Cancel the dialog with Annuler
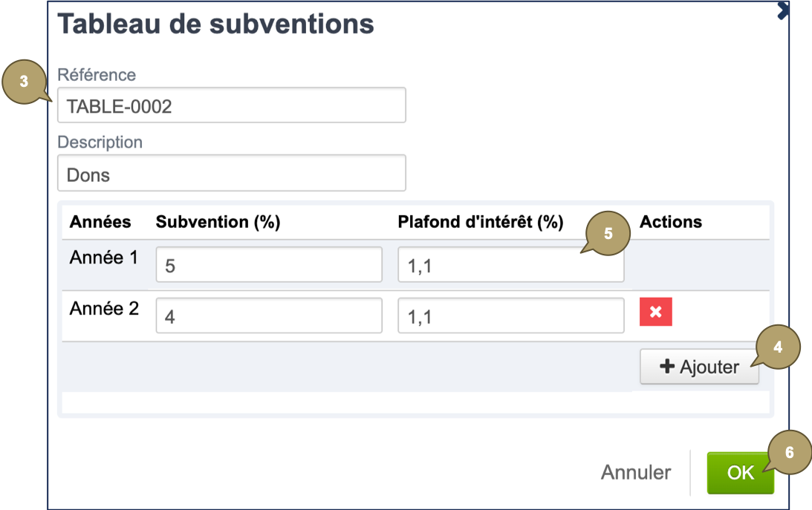The image size is (812, 510). 636,471
